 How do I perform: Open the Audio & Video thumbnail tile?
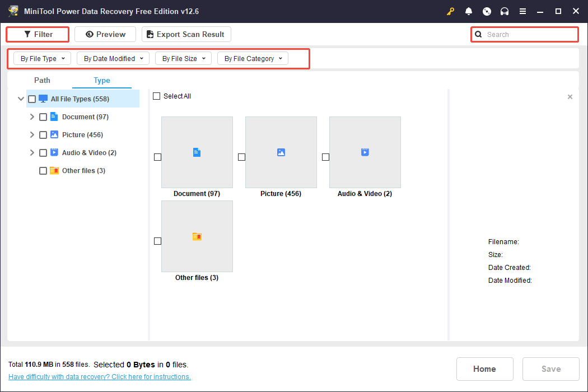[x=365, y=152]
